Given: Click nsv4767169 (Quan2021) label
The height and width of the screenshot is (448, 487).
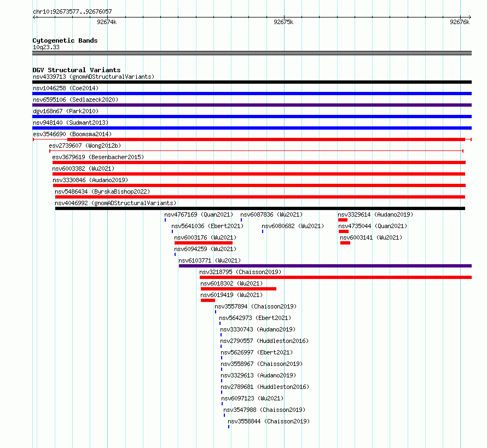Looking at the screenshot, I should (x=199, y=214).
